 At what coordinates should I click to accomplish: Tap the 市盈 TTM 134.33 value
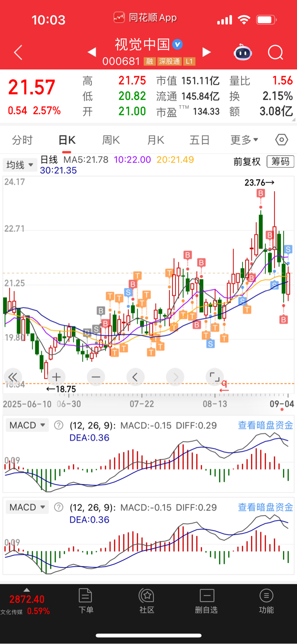pos(206,112)
